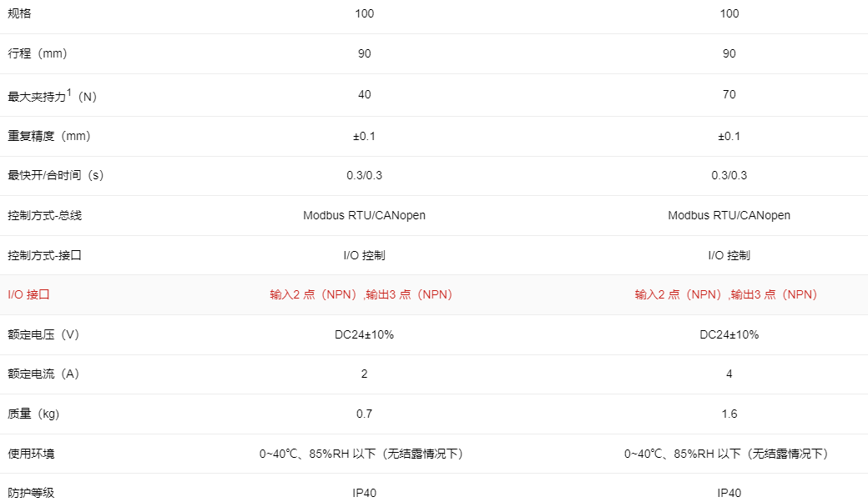Select the 质量 (kg) label

[x=33, y=414]
